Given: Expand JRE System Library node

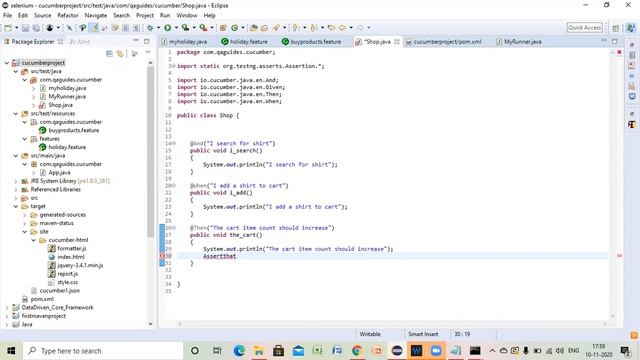Looking at the screenshot, I should point(16,181).
